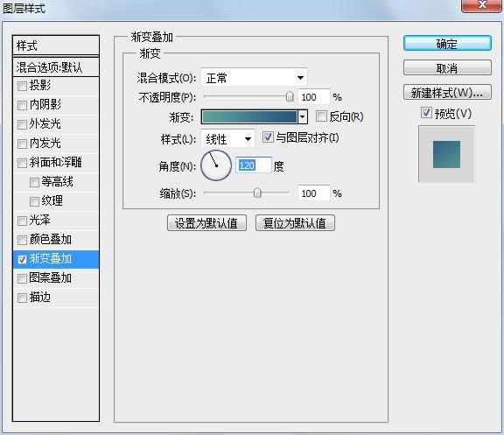Open the 混合模式 blend mode dropdown
Viewport: 504px width, 435px height.
pyautogui.click(x=254, y=78)
